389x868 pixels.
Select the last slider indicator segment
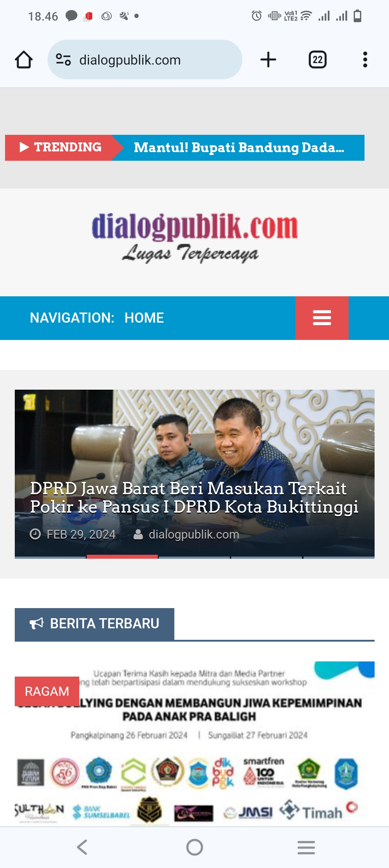click(339, 557)
